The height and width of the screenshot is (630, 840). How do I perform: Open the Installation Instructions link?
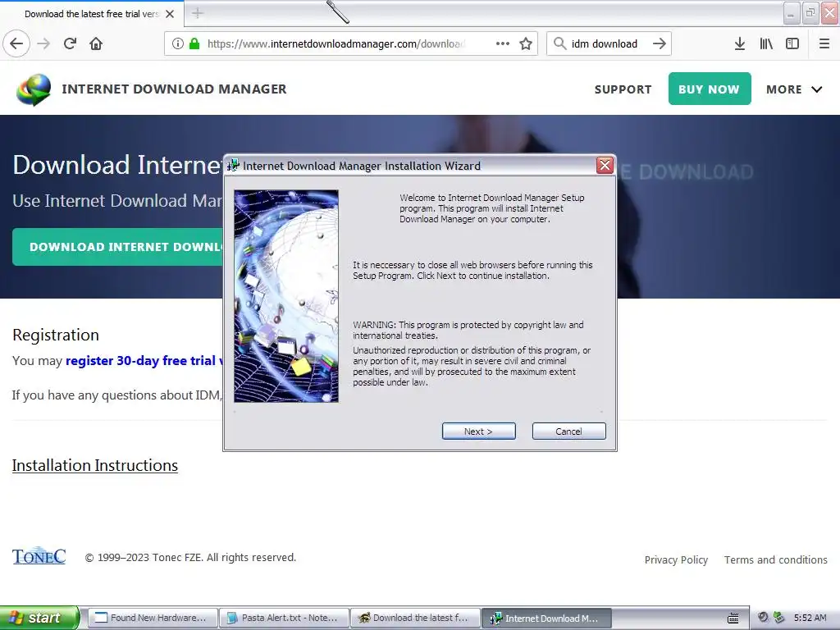point(95,466)
